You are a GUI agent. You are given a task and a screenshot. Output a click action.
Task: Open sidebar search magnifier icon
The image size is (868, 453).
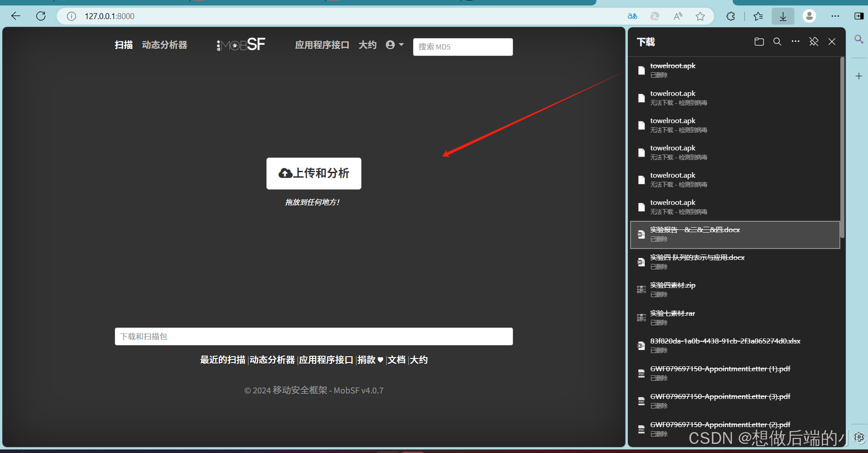click(859, 39)
